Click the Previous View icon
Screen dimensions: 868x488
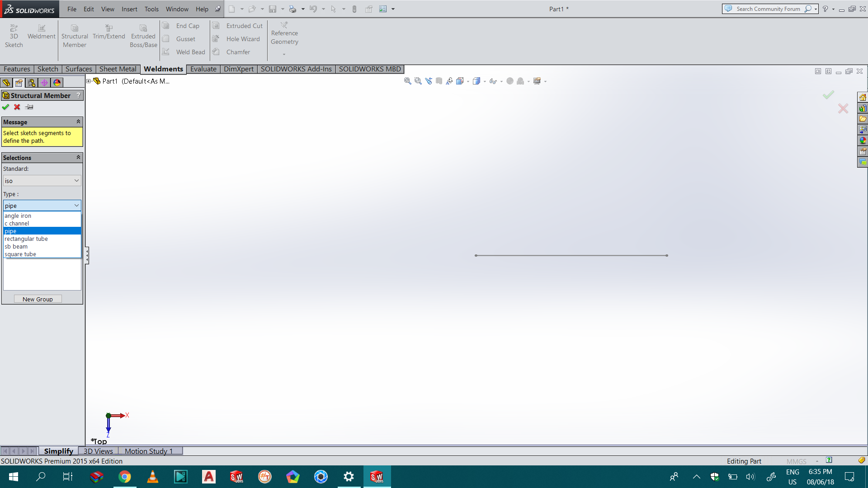429,81
